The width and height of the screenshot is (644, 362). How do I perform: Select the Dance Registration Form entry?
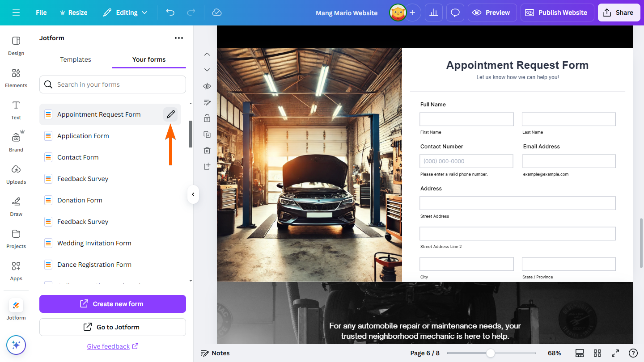[110, 265]
